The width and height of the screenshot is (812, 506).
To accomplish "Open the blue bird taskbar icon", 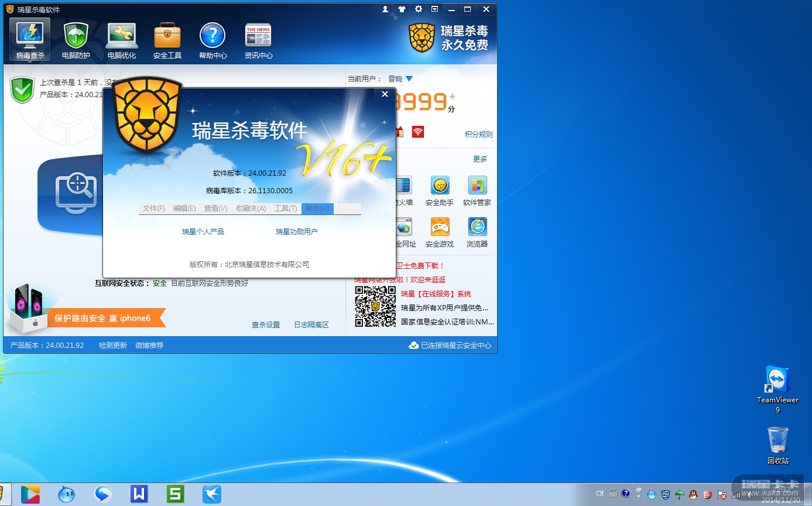I will 212,494.
